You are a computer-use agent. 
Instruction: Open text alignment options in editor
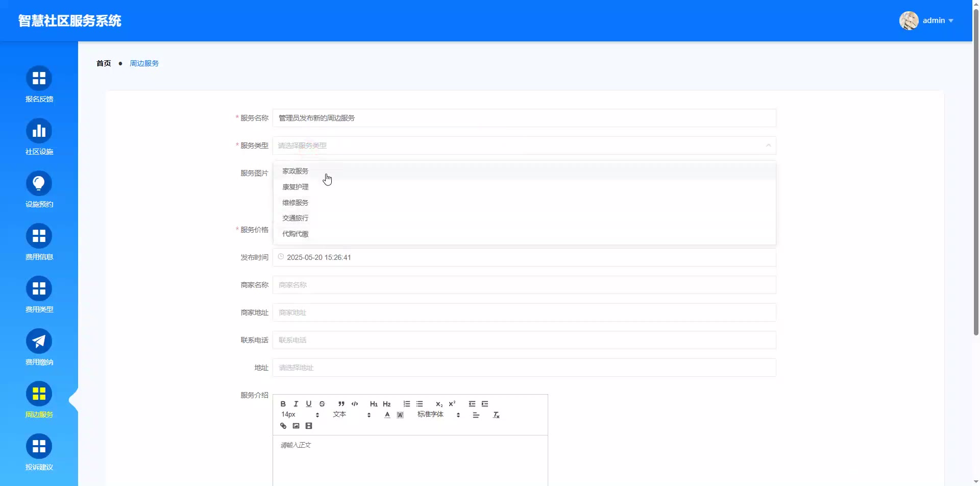pyautogui.click(x=476, y=415)
